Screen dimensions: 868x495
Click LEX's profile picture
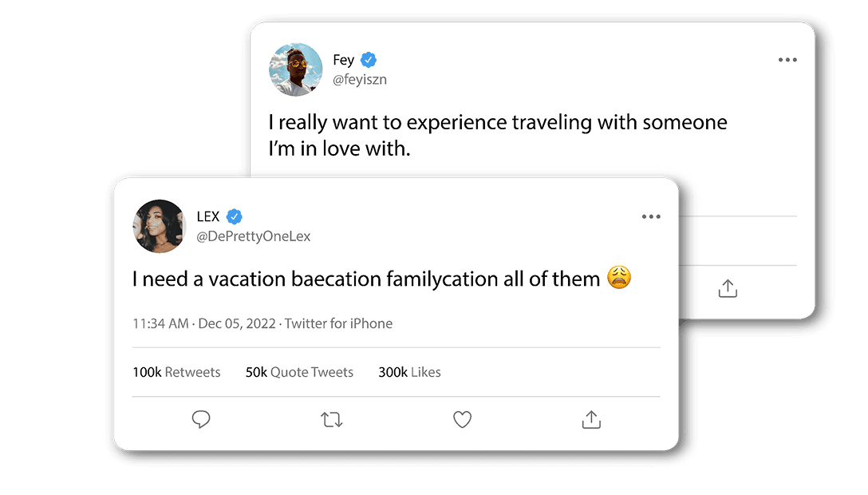(x=159, y=226)
